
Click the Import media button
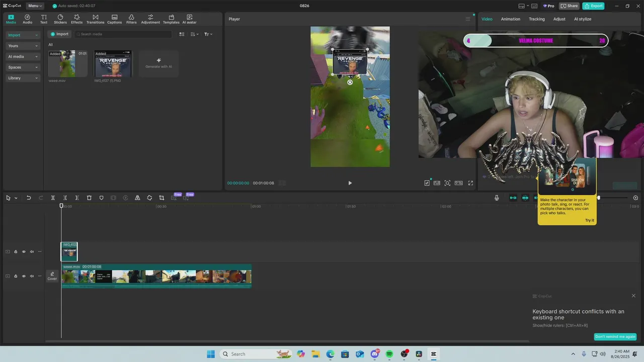tap(59, 34)
